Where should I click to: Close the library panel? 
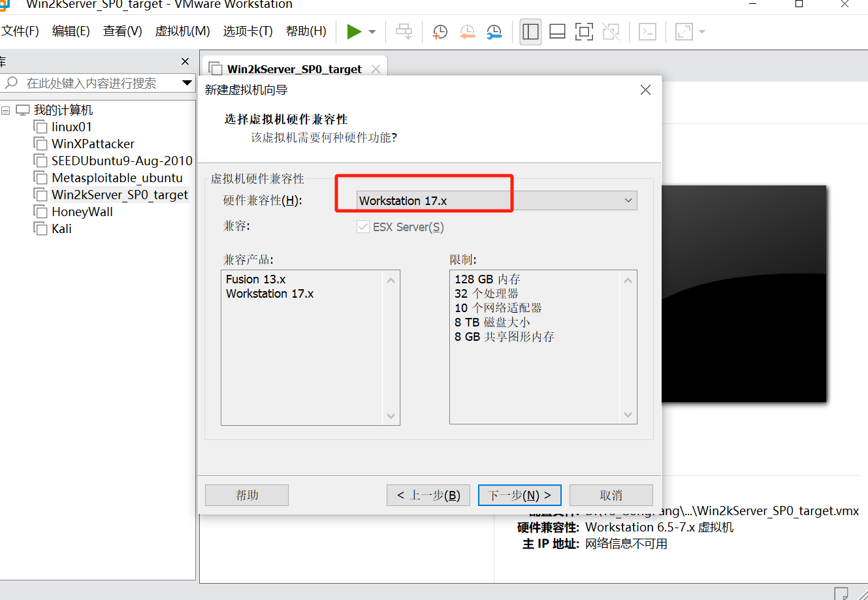[x=185, y=61]
